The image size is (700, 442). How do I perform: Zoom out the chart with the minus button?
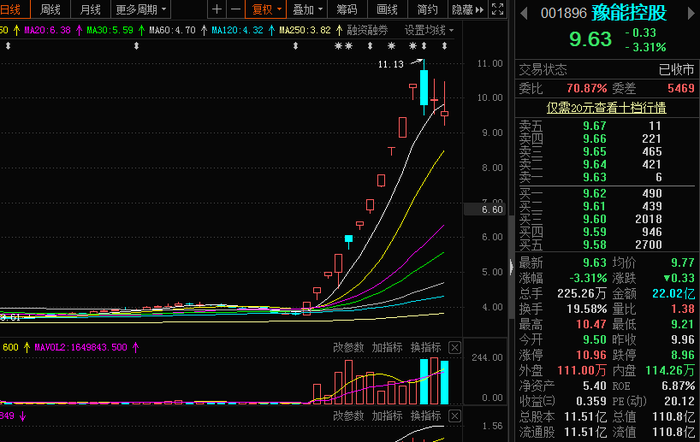tap(236, 9)
